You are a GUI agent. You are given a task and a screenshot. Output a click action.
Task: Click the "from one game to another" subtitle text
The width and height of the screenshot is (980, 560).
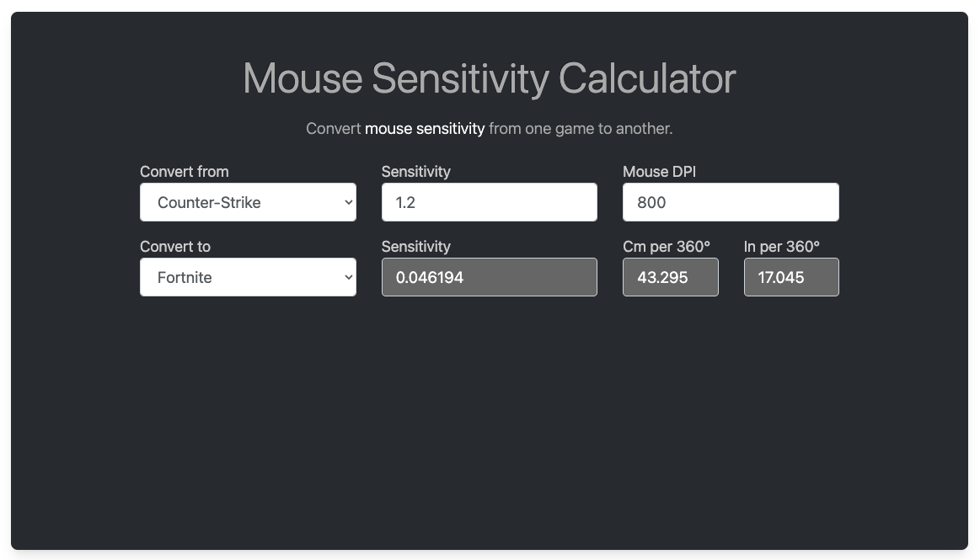(581, 129)
